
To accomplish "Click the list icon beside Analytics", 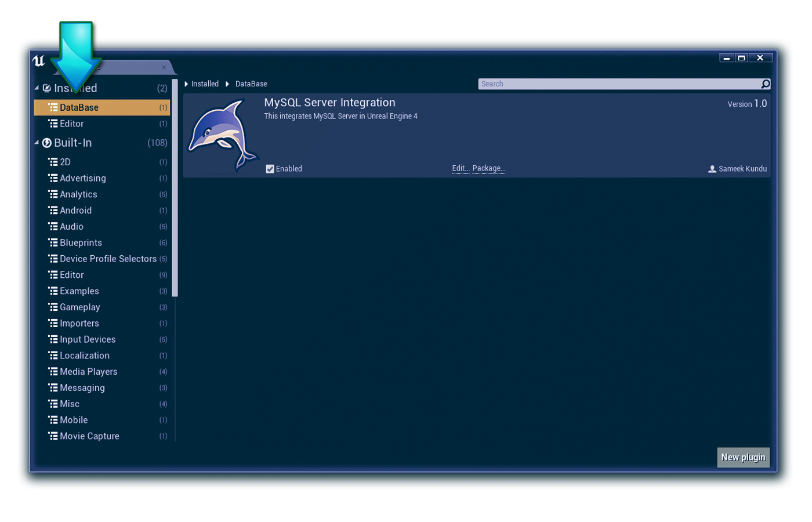I will click(x=53, y=194).
